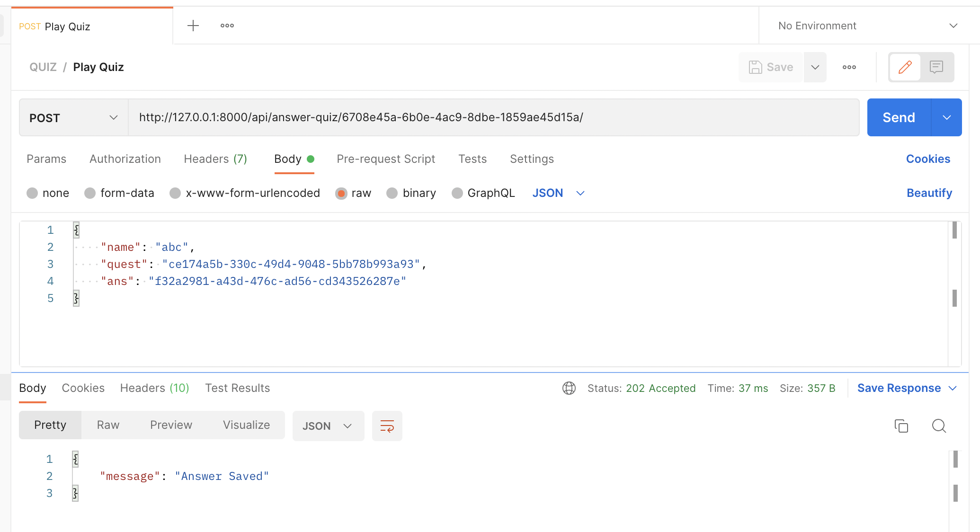Open the response JSON format dropdown
The width and height of the screenshot is (980, 532).
pyautogui.click(x=328, y=426)
